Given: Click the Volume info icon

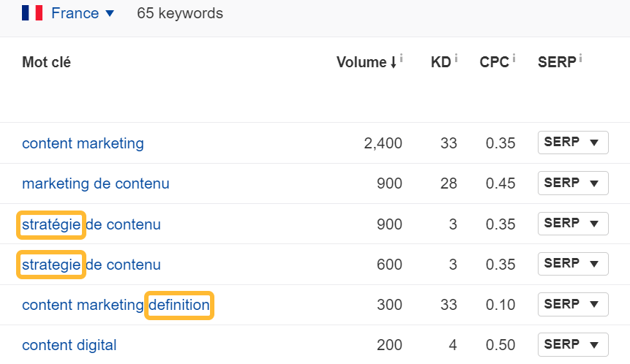Looking at the screenshot, I should tap(402, 58).
